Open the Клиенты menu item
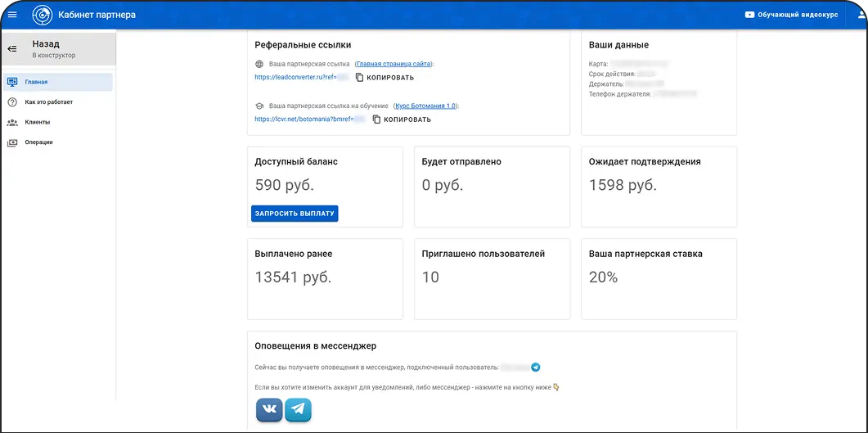This screenshot has width=868, height=433. tap(58, 122)
